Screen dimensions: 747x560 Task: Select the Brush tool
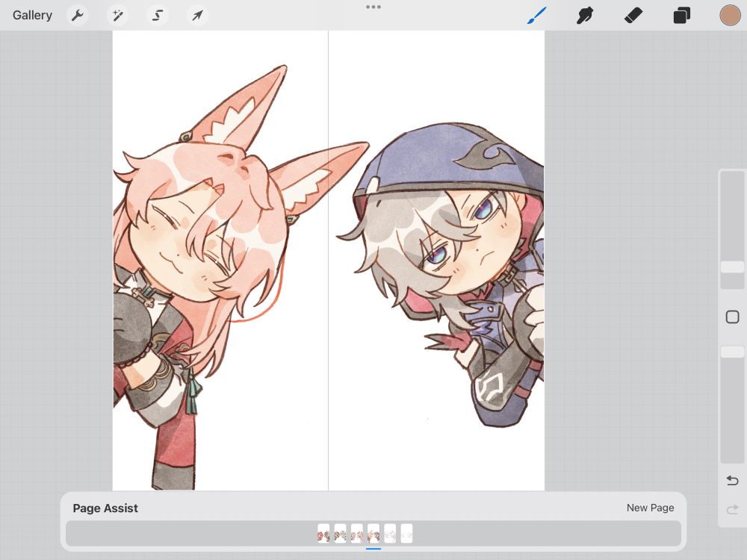click(537, 15)
